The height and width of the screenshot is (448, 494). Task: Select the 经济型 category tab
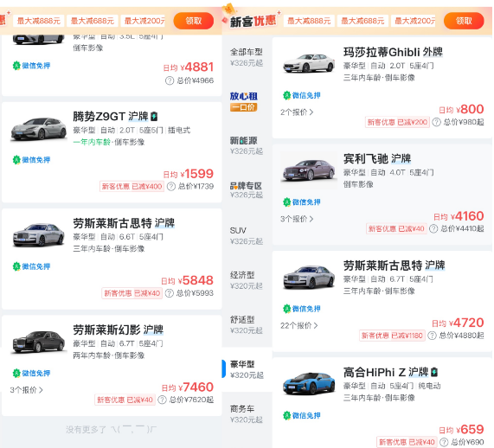pos(247,279)
